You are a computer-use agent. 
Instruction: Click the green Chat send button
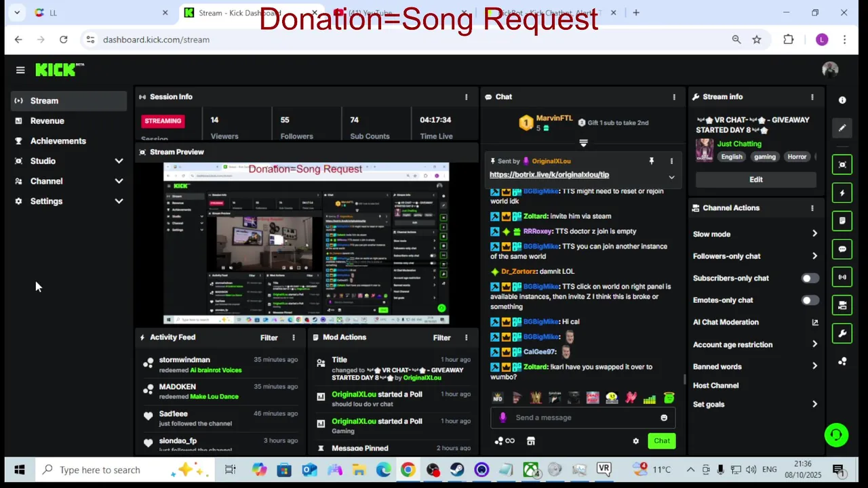coord(661,441)
